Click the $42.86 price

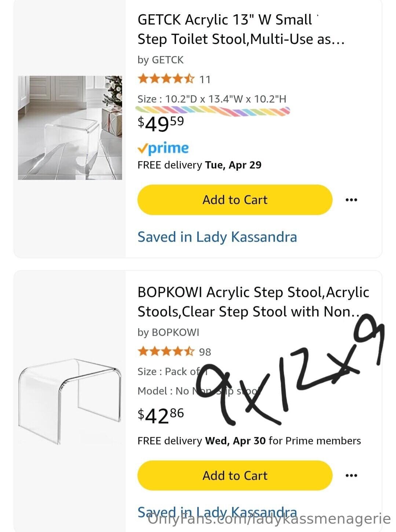(161, 415)
